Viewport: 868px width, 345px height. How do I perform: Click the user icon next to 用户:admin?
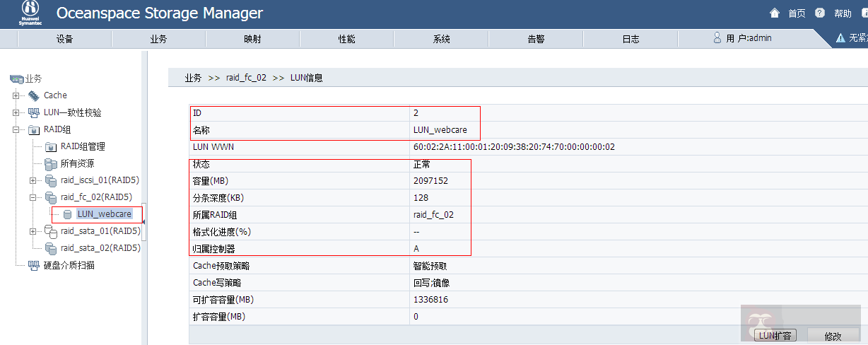click(717, 38)
